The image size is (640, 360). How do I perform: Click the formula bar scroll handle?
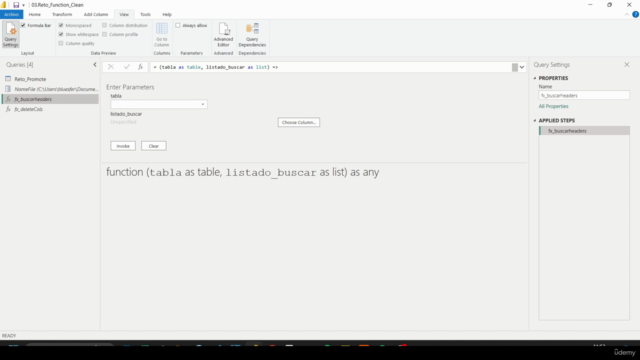coord(515,67)
